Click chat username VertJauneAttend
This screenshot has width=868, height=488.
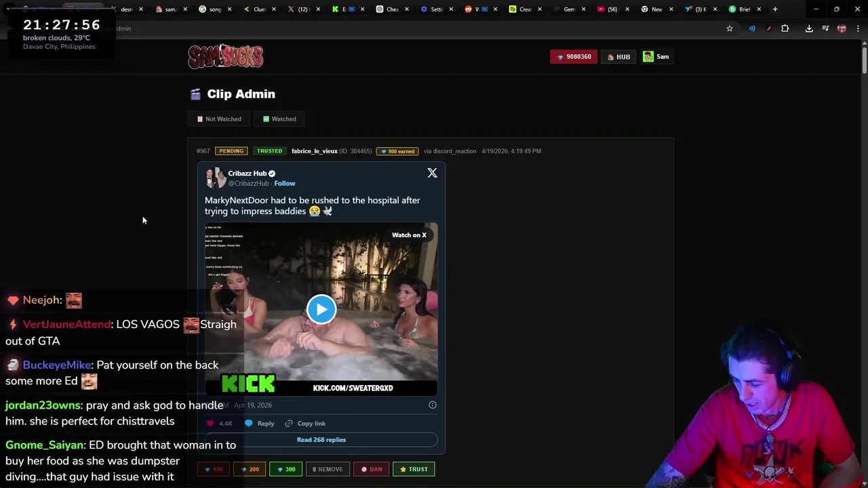click(x=66, y=325)
